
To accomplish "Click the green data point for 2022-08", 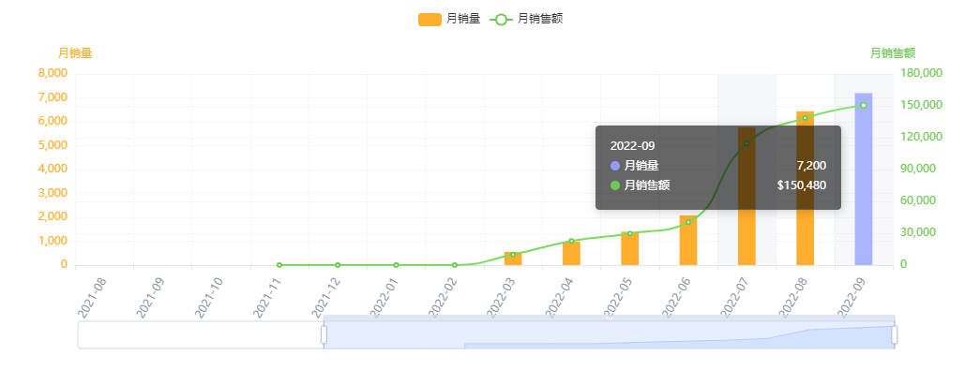I will (x=805, y=118).
